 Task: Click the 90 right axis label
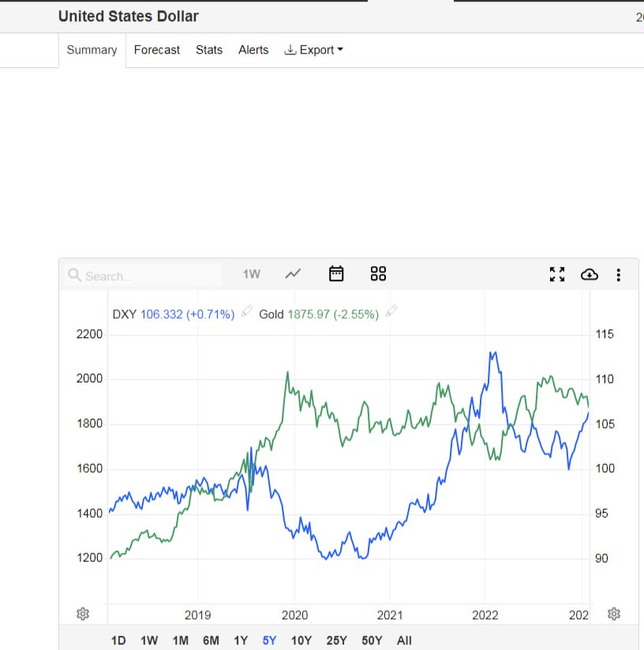pos(601,558)
